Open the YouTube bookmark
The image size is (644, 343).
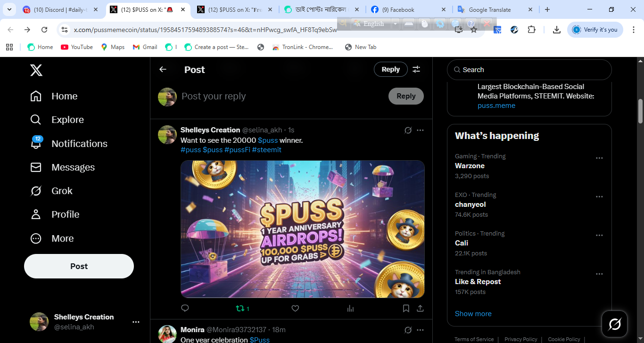pyautogui.click(x=77, y=47)
